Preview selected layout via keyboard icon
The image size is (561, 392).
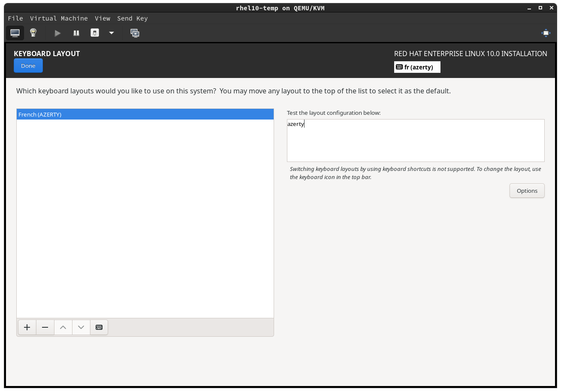click(99, 327)
